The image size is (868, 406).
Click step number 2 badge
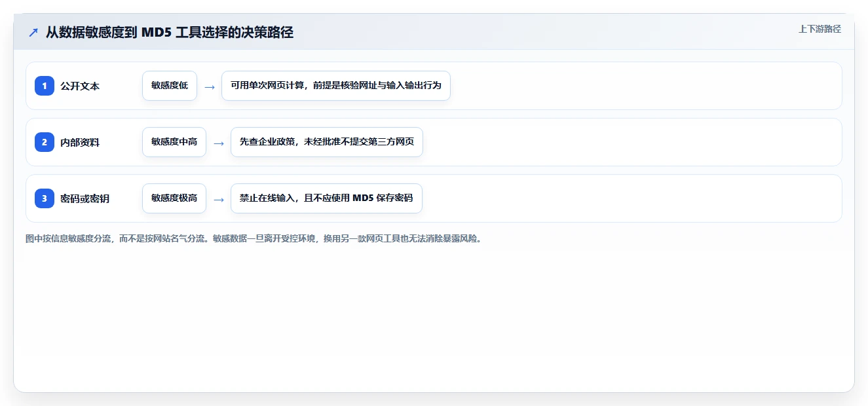pyautogui.click(x=45, y=142)
